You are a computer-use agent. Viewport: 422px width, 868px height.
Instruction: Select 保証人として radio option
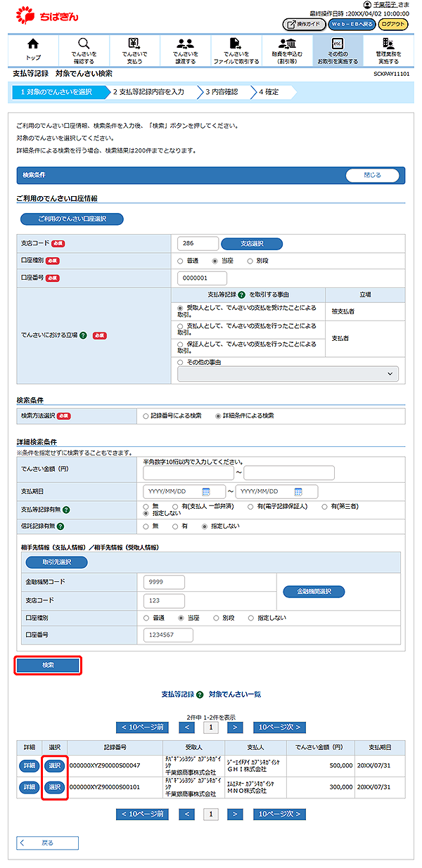pyautogui.click(x=181, y=345)
